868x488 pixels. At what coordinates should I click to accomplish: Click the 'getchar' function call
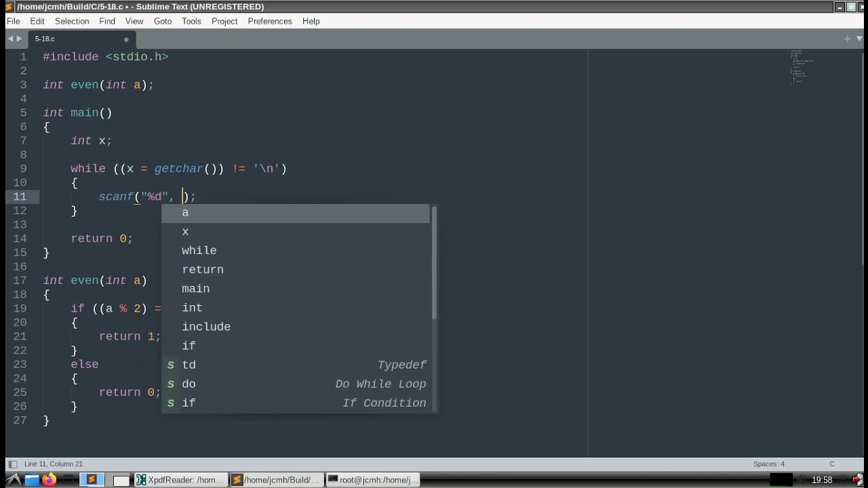[178, 169]
